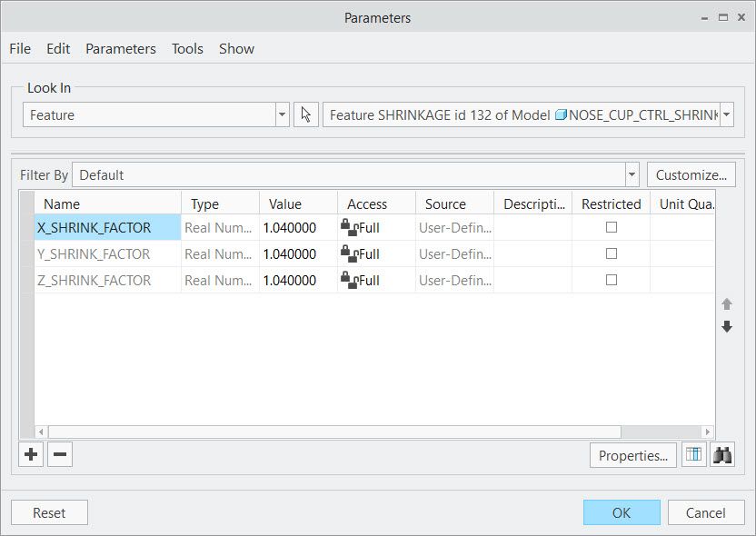Click the select-object arrow pointer icon
Viewport: 756px width, 536px height.
(x=306, y=115)
